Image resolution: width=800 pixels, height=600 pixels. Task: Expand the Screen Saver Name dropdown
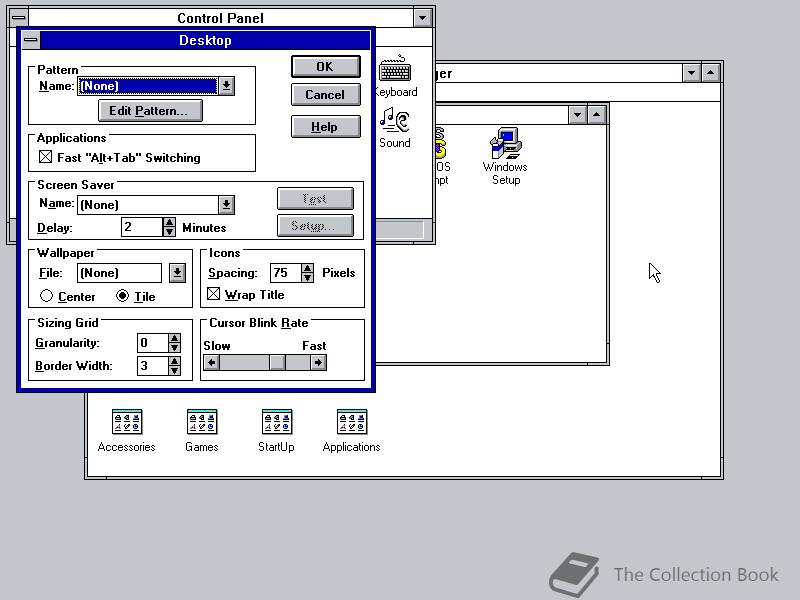tap(227, 205)
